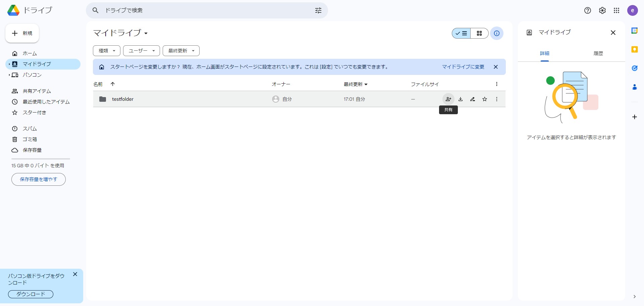
Task: Open the account avatar menu
Action: [x=633, y=10]
